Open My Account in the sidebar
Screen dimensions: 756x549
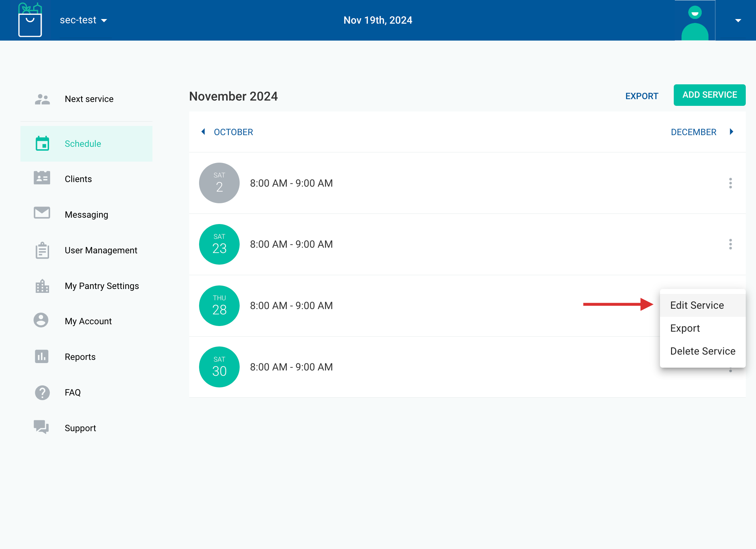coord(86,321)
